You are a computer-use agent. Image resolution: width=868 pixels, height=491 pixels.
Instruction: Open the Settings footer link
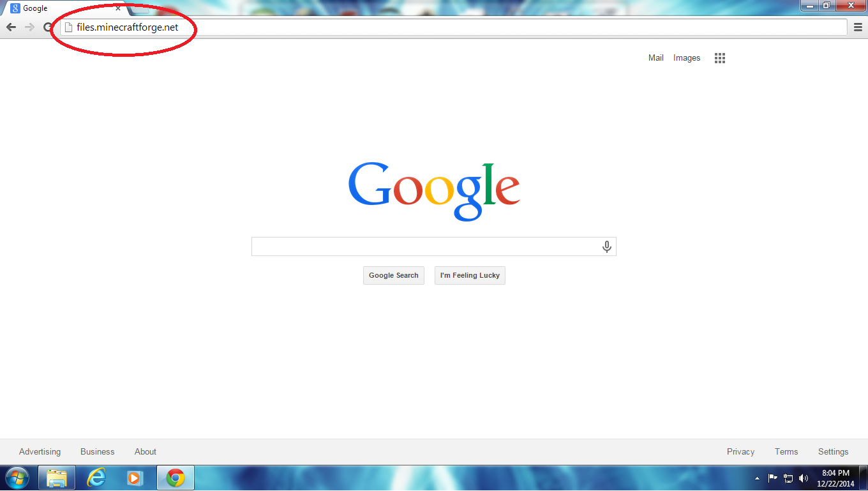click(x=834, y=451)
